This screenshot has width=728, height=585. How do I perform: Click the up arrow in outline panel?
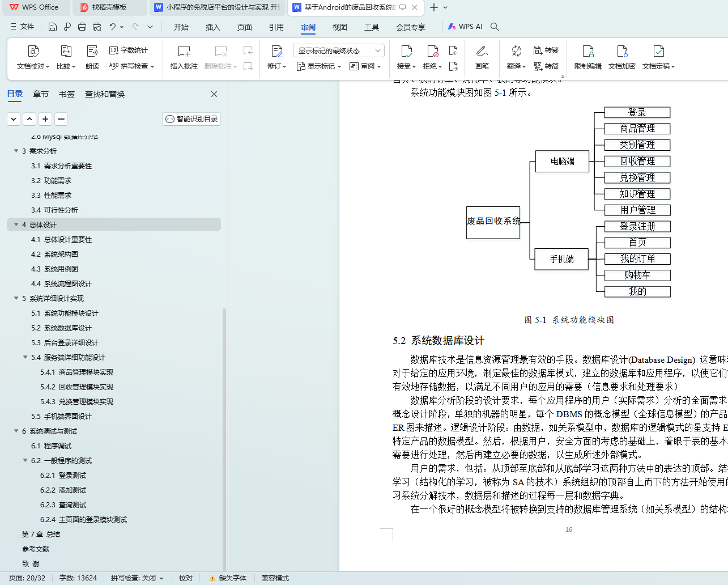29,119
